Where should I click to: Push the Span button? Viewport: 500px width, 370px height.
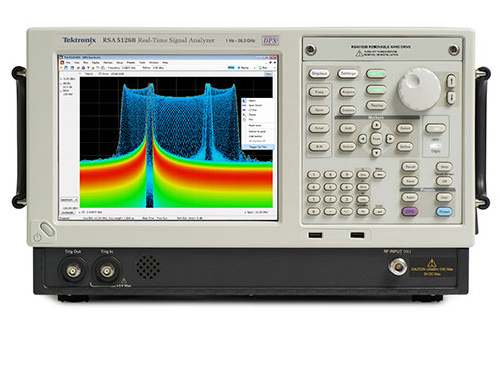pyautogui.click(x=319, y=110)
